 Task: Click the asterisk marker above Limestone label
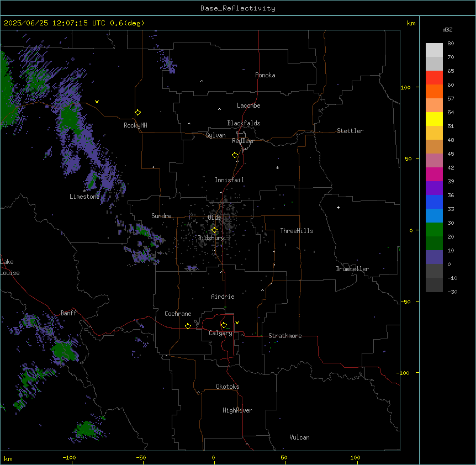[84, 191]
